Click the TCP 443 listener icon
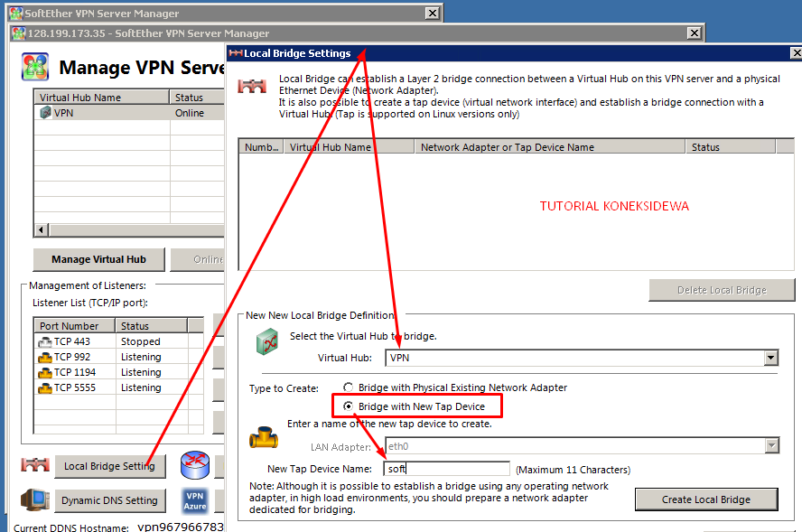Screen dimensions: 802x532 [45, 341]
